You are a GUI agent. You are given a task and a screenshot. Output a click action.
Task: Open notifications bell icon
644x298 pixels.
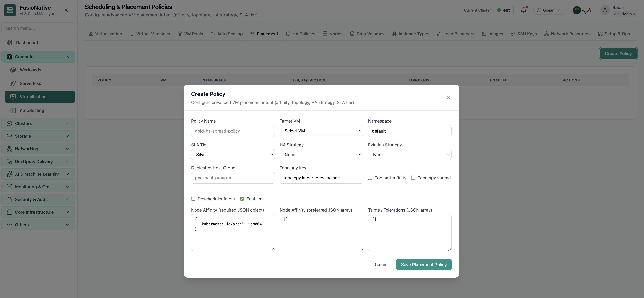[x=523, y=10]
